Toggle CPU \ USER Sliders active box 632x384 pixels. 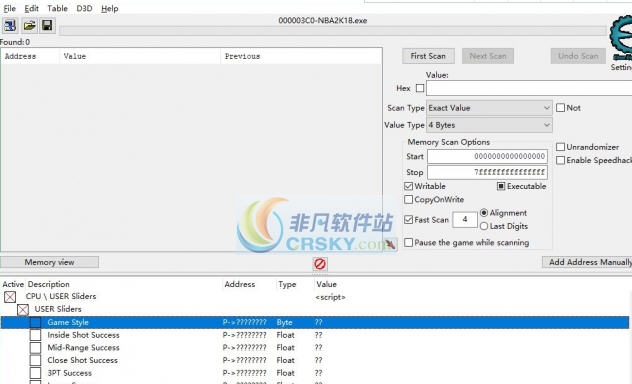[10, 297]
